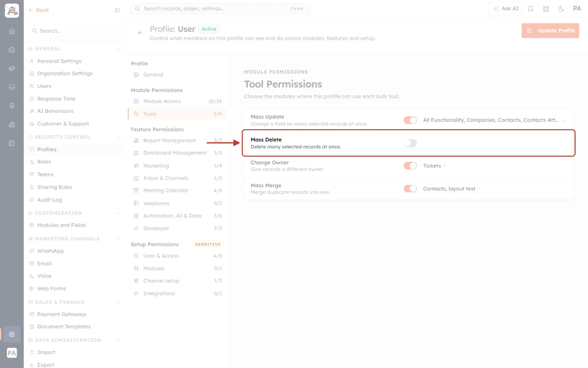Collapse the SECURITY CONTROL section
The width and height of the screenshot is (588, 368).
(118, 137)
